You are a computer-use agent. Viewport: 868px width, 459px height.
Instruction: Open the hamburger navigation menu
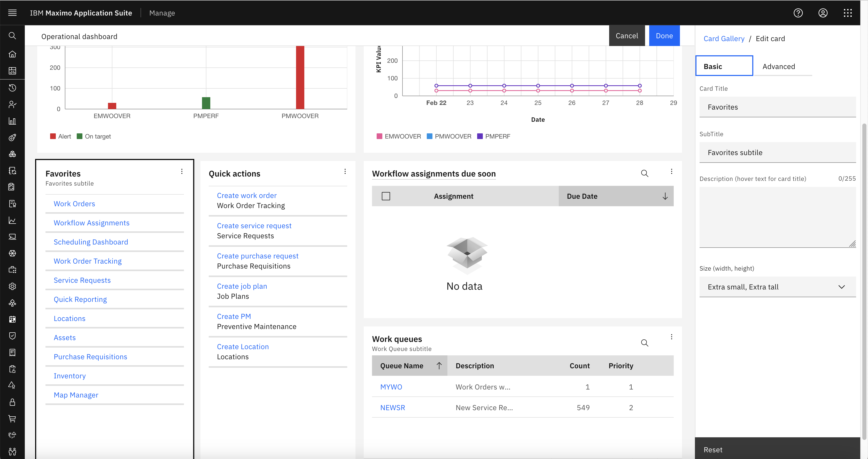pyautogui.click(x=12, y=13)
